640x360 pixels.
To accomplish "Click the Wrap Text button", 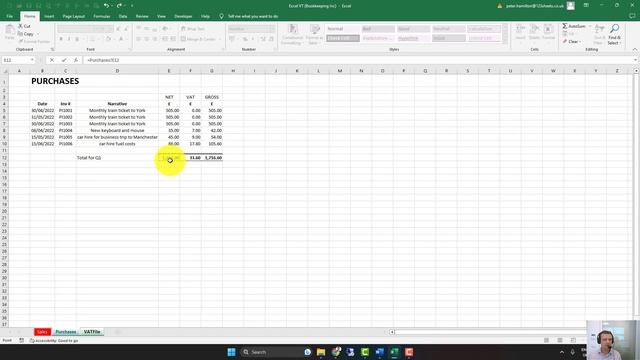I will [193, 29].
